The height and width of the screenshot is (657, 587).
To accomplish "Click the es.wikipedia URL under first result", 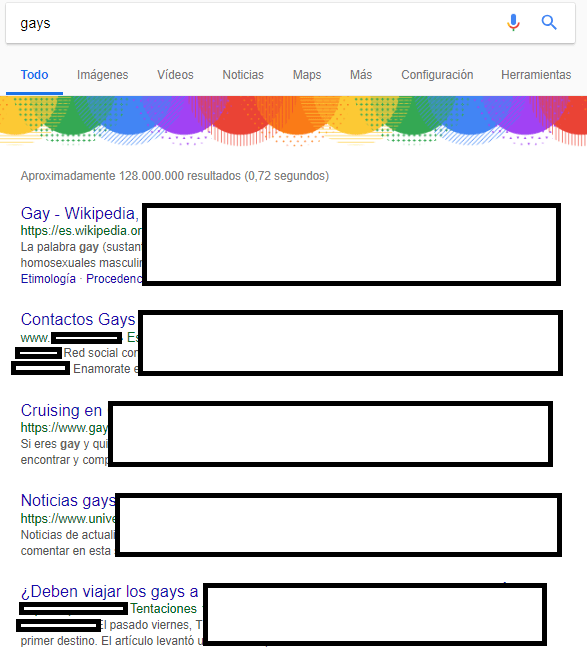I will pyautogui.click(x=81, y=230).
